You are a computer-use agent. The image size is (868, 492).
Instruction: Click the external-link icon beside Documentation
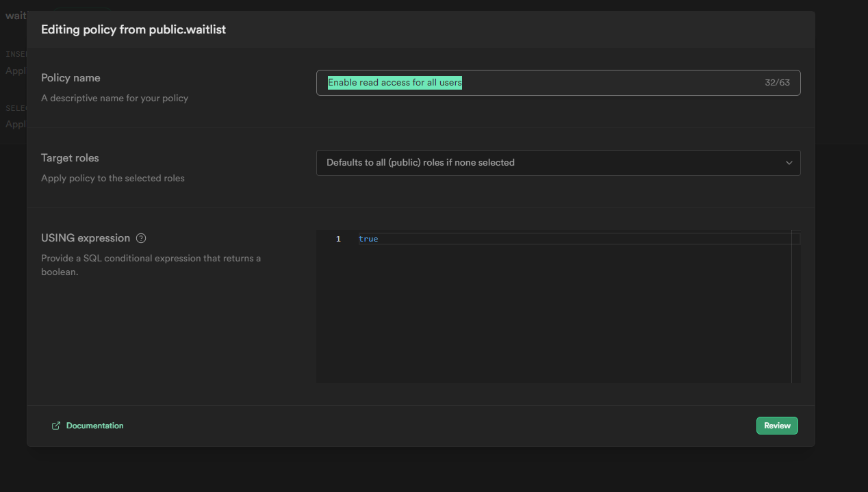(56, 426)
